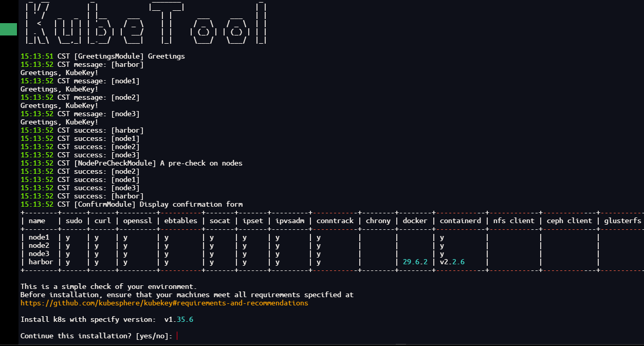Screen dimensions: 644x346
Task: Click the 'Before installation, ensure that your machines' line
Action: coord(187,295)
